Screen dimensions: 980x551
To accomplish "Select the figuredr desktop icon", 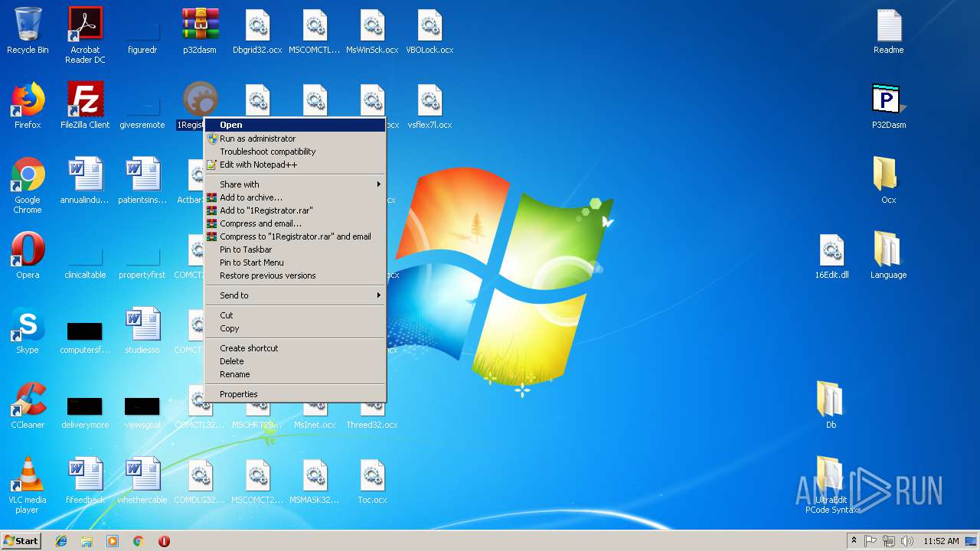I will pos(142,31).
